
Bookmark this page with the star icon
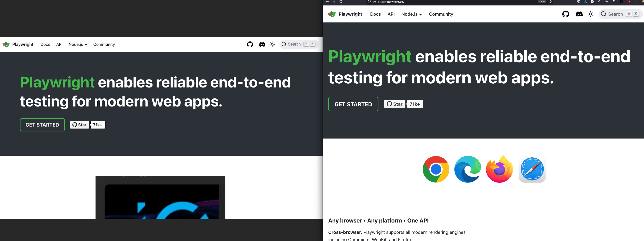point(550,2)
